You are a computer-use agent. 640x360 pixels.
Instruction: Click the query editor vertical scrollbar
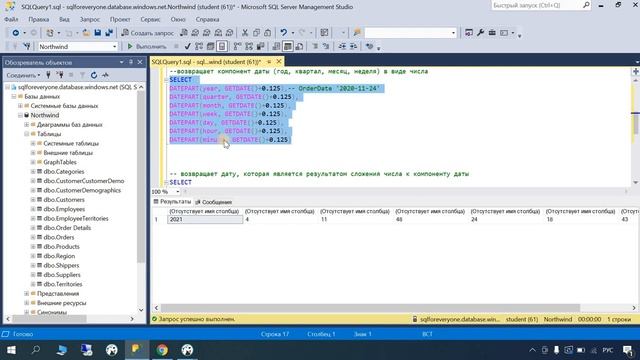(636, 124)
